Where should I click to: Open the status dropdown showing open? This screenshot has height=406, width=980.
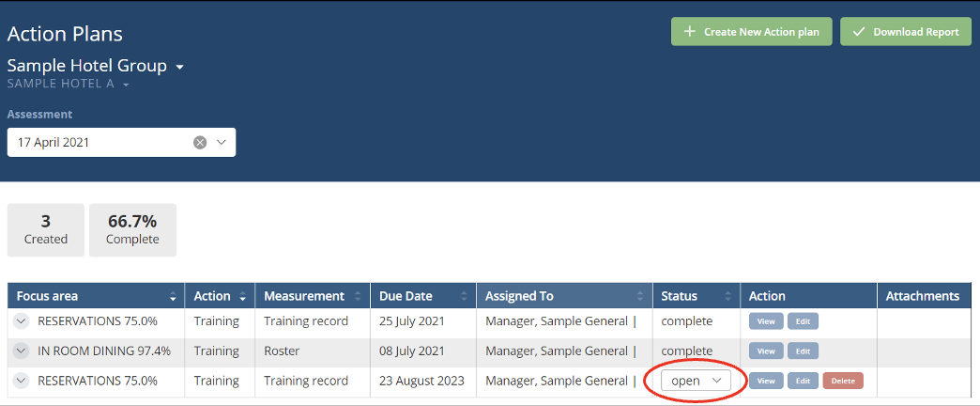tap(696, 381)
